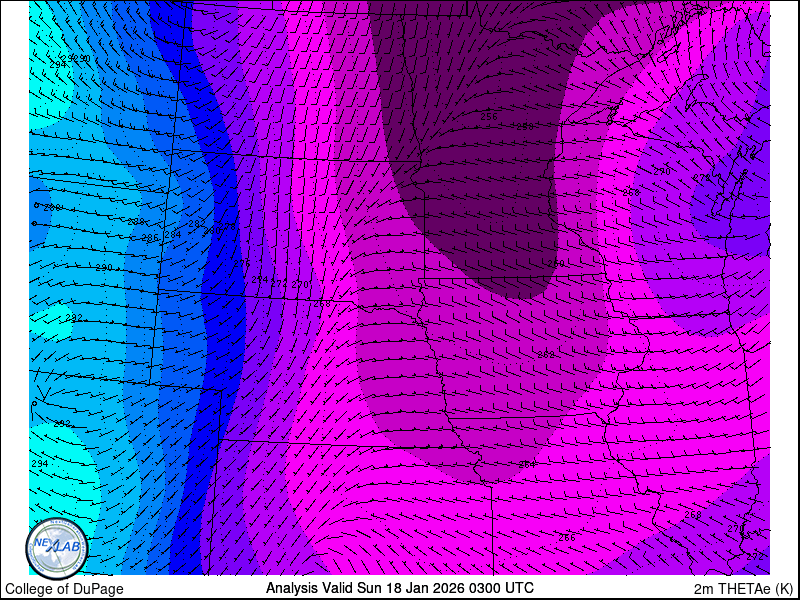Pick the 266 contour label
The height and width of the screenshot is (600, 800).
567,537
